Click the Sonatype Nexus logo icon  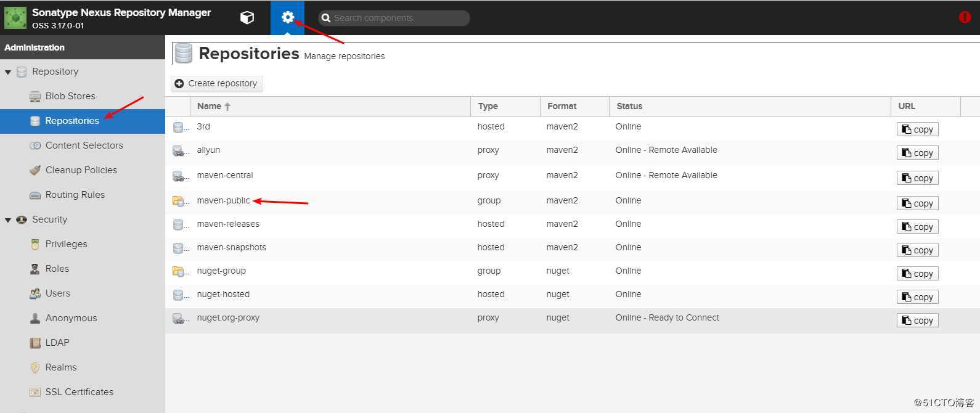(15, 18)
